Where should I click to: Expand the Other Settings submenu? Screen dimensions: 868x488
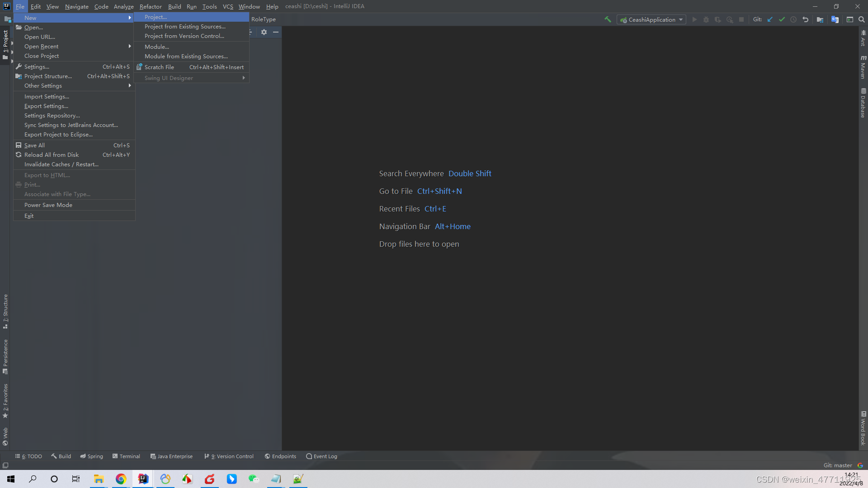[x=74, y=86]
